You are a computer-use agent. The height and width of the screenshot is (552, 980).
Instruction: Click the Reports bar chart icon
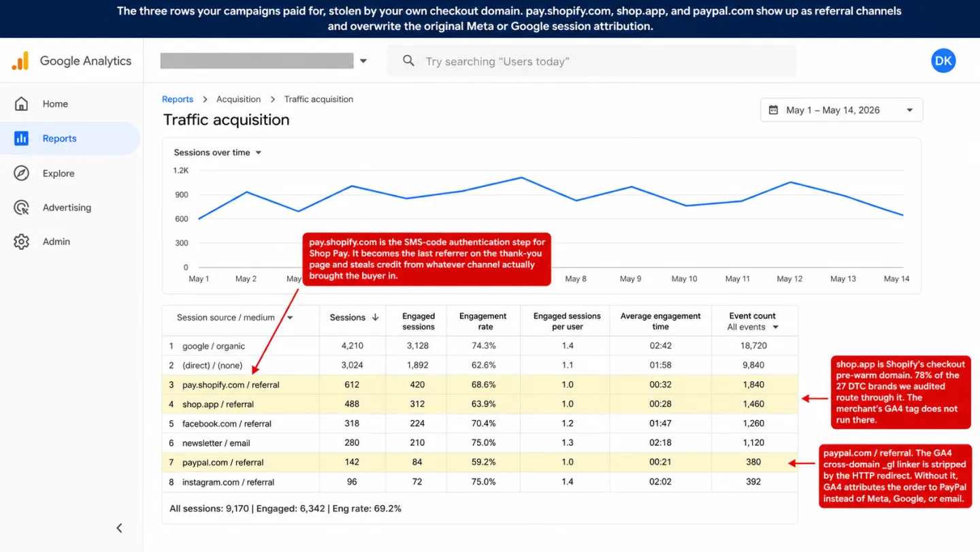(21, 138)
